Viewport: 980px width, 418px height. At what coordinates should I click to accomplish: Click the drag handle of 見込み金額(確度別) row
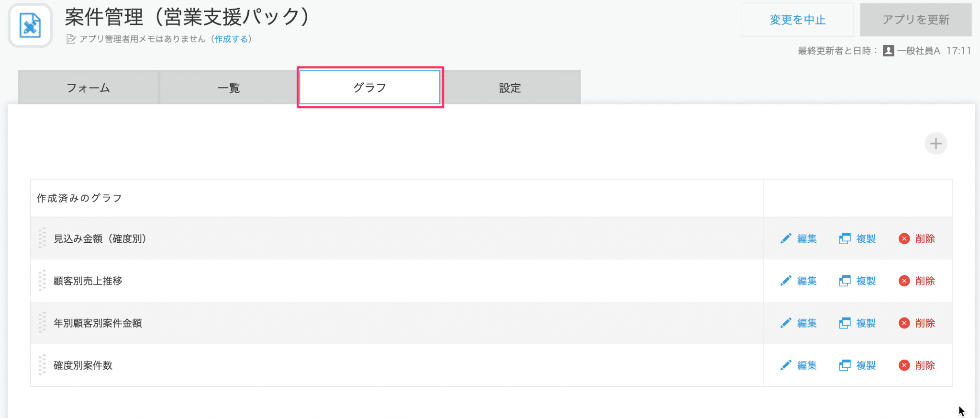pyautogui.click(x=42, y=238)
